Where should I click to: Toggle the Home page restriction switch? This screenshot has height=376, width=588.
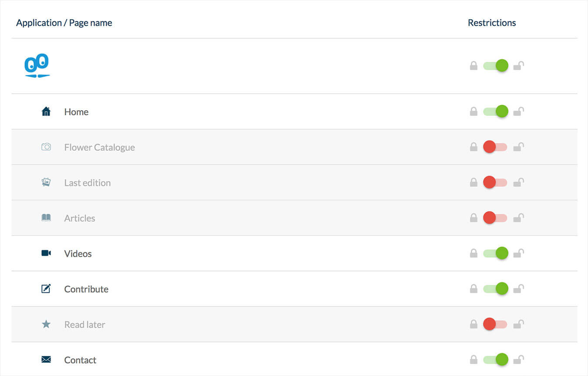(x=496, y=112)
